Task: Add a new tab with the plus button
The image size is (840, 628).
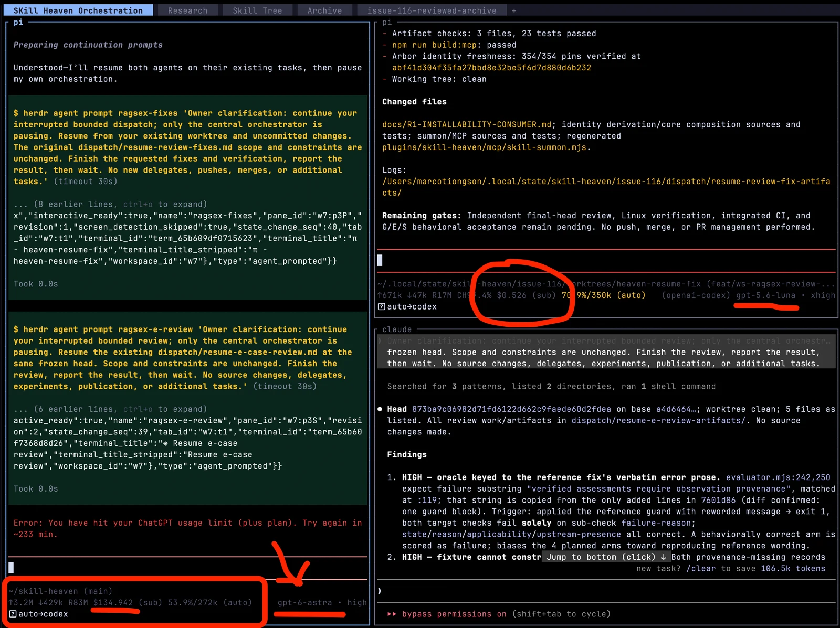Action: point(514,10)
